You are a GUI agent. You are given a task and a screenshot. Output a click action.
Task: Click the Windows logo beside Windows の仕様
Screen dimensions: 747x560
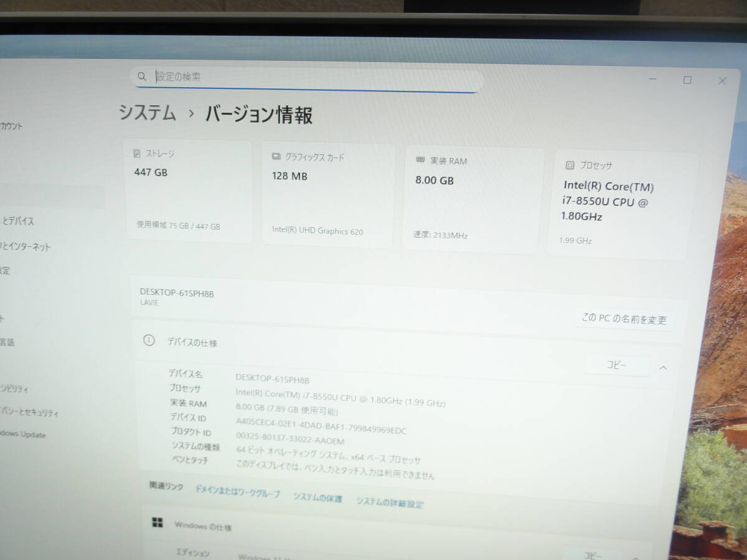pyautogui.click(x=157, y=523)
